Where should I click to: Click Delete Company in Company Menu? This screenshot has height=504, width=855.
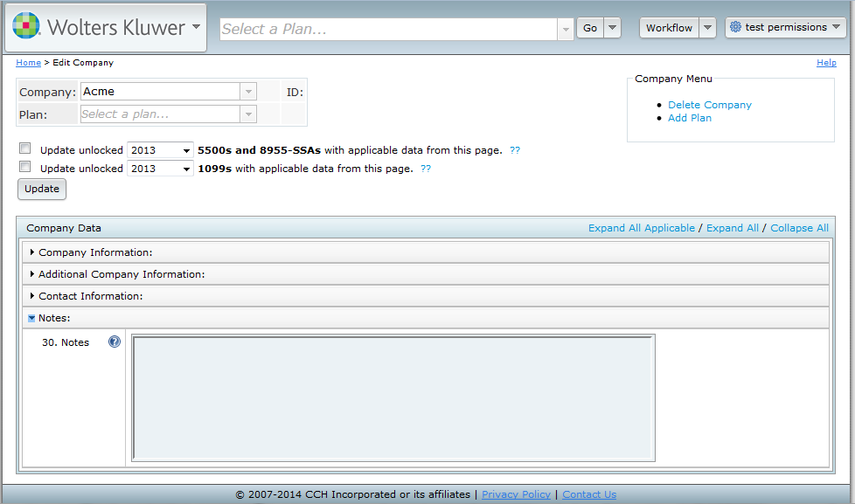(709, 105)
